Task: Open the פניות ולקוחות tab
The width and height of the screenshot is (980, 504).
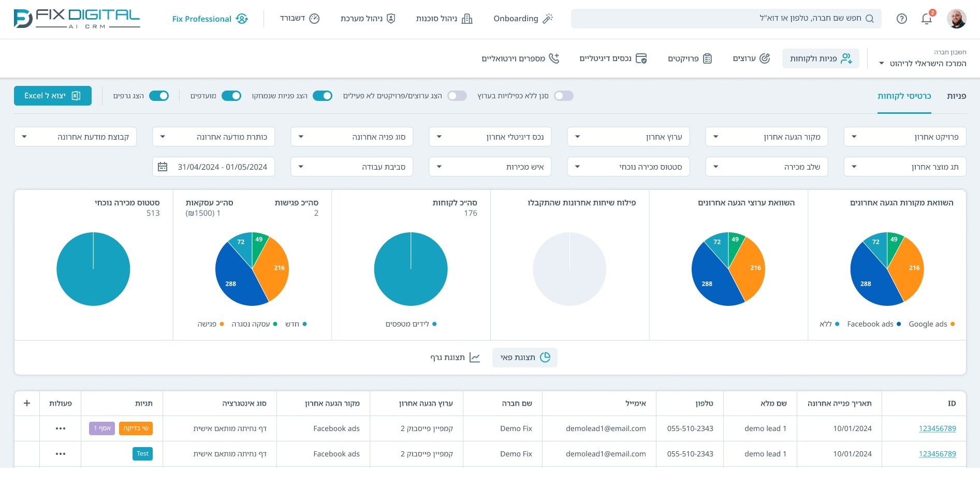Action: [x=821, y=58]
